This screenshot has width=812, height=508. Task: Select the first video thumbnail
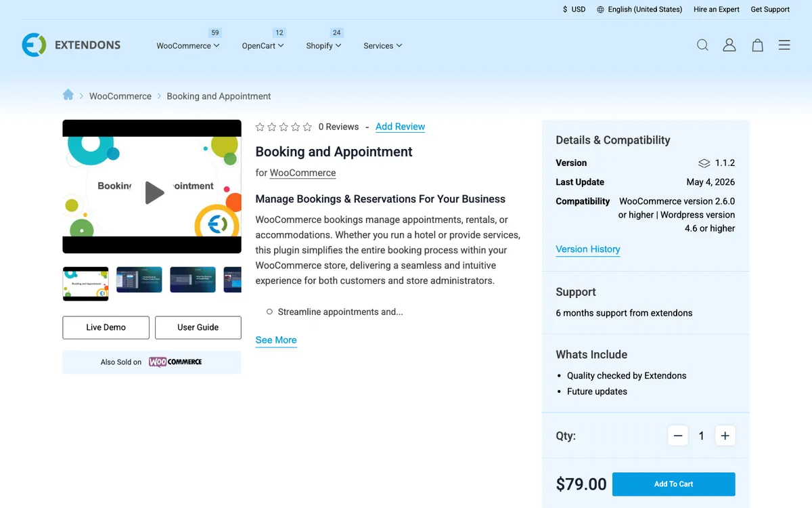85,283
